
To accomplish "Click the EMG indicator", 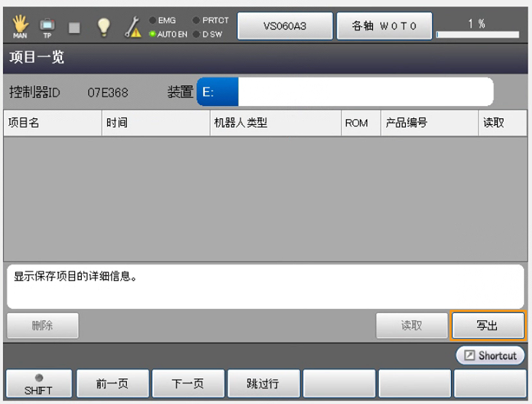I will 163,20.
